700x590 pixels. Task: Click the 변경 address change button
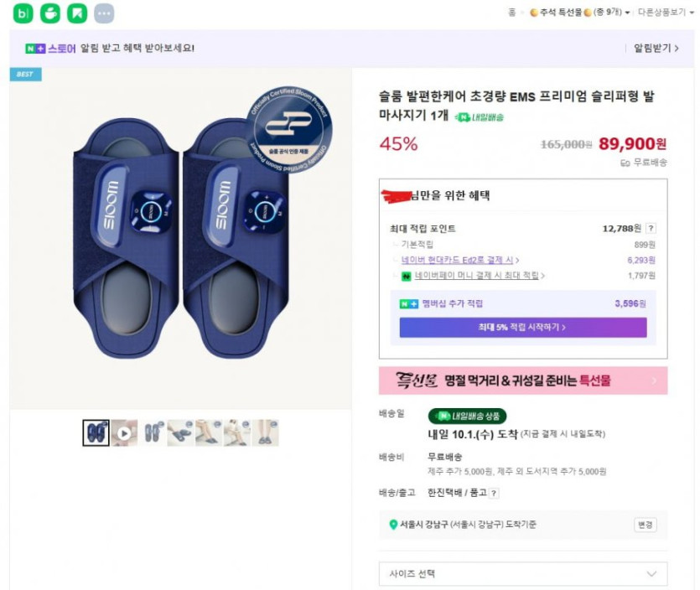(x=645, y=525)
